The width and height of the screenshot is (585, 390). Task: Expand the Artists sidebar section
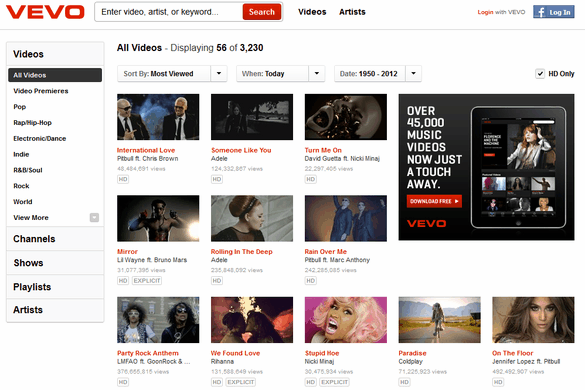point(55,310)
